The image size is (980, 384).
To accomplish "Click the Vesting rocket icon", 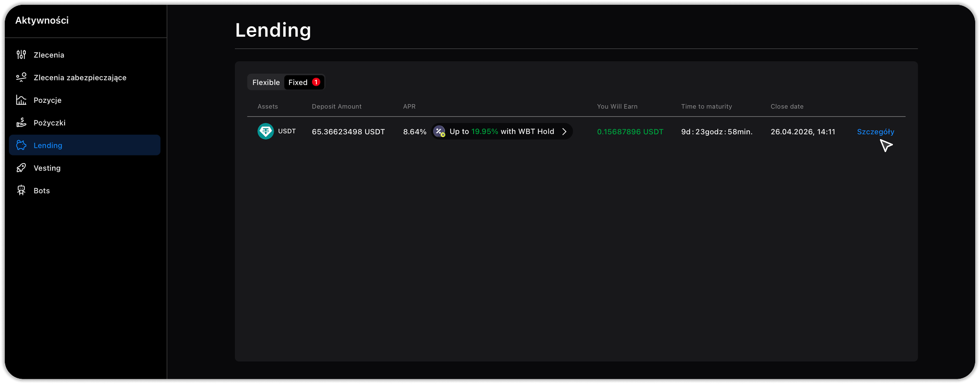I will tap(21, 168).
